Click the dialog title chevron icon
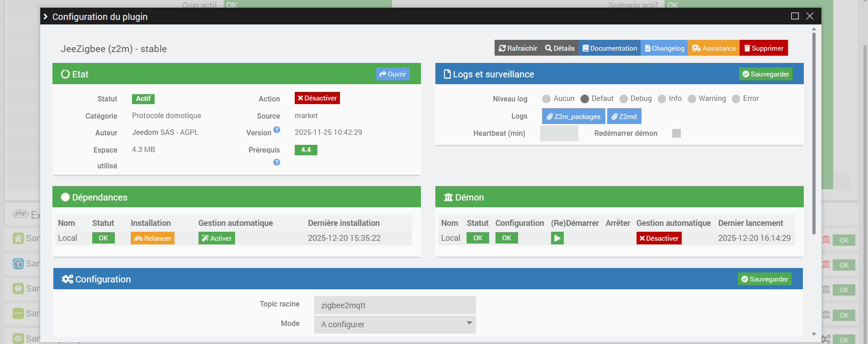Viewport: 868px width, 344px height. coord(46,17)
